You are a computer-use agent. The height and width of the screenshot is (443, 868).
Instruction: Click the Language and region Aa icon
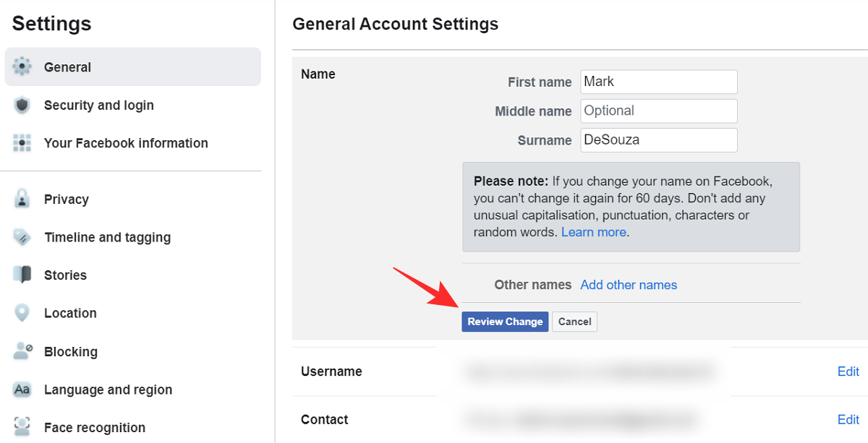click(x=22, y=390)
